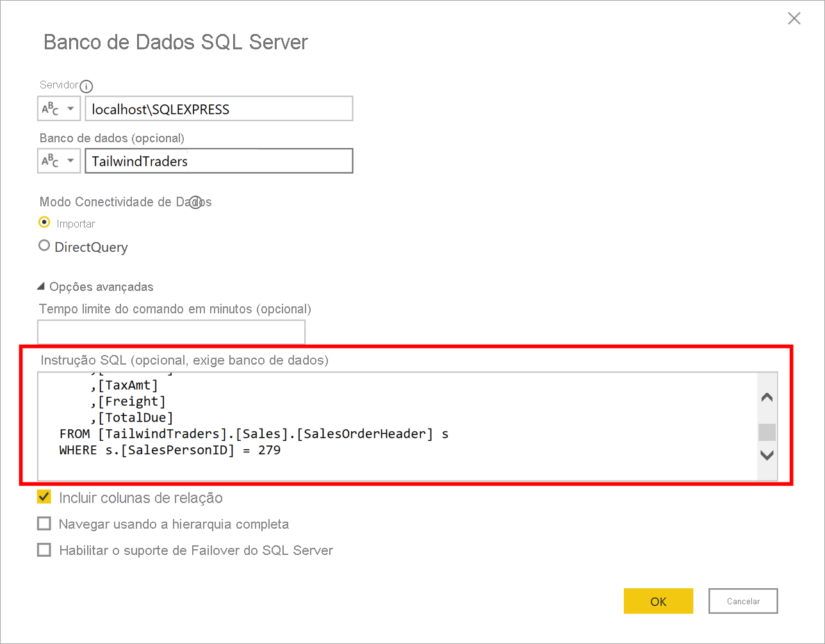Enable Navegar usando a hierarquia completa

click(x=44, y=524)
